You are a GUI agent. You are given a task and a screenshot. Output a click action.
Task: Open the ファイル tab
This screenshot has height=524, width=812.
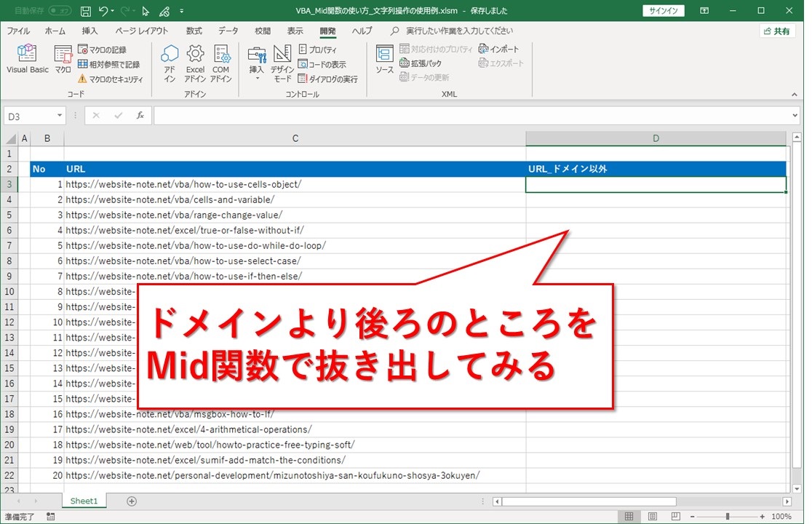click(18, 31)
